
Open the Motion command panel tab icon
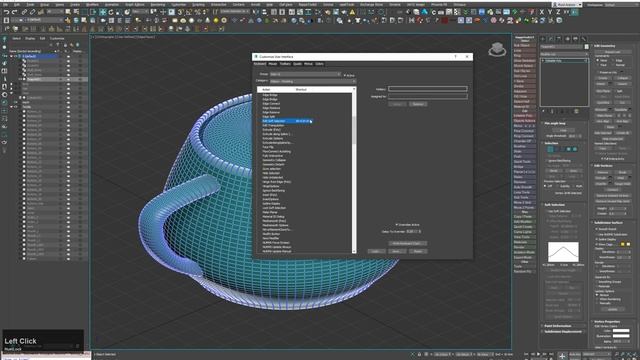coord(568,39)
